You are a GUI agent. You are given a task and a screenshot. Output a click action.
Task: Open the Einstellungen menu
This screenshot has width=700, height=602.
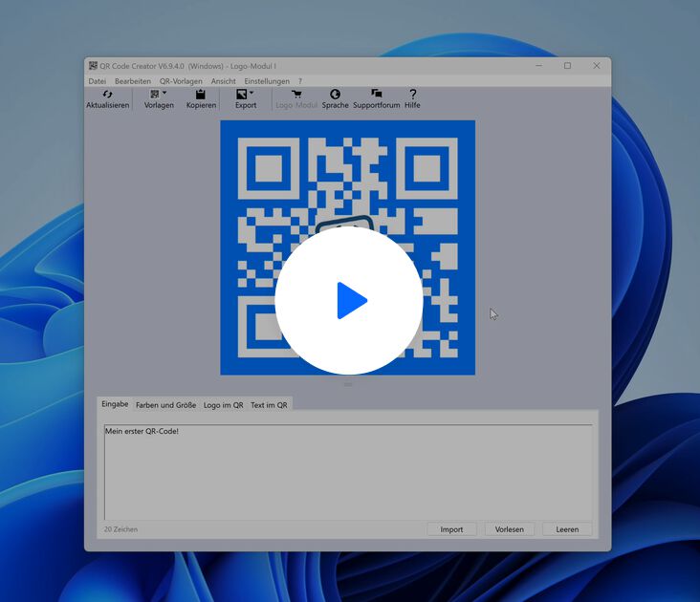(267, 81)
